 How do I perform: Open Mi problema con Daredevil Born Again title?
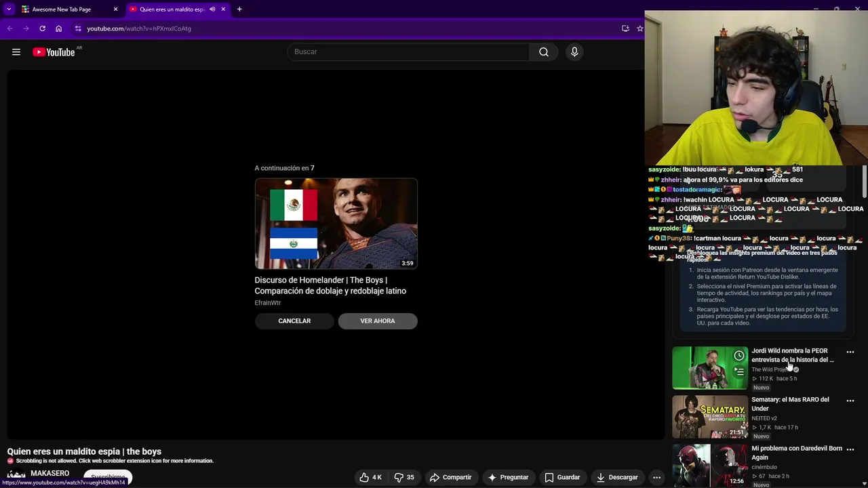(797, 453)
